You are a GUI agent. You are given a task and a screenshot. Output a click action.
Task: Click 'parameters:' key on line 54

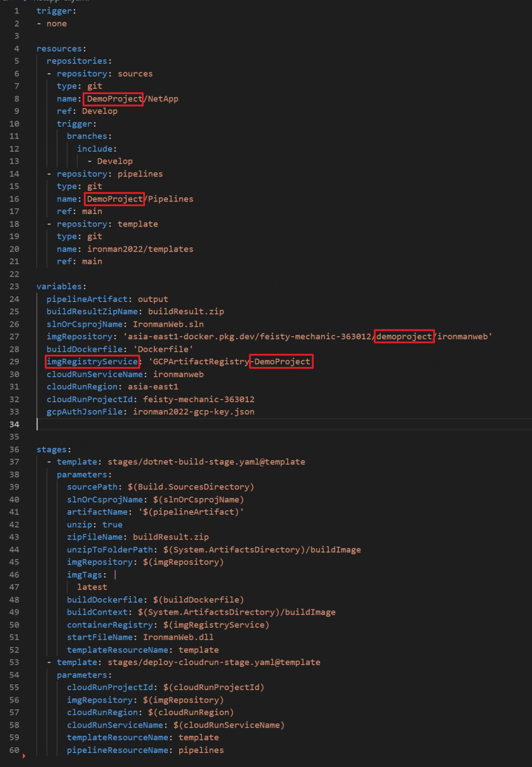[x=84, y=676]
